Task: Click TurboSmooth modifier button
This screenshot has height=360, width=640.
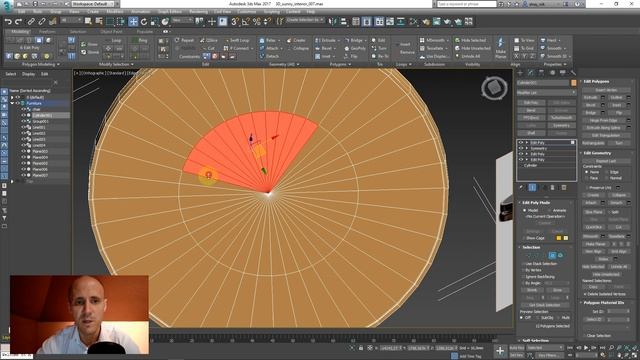Action: [561, 118]
